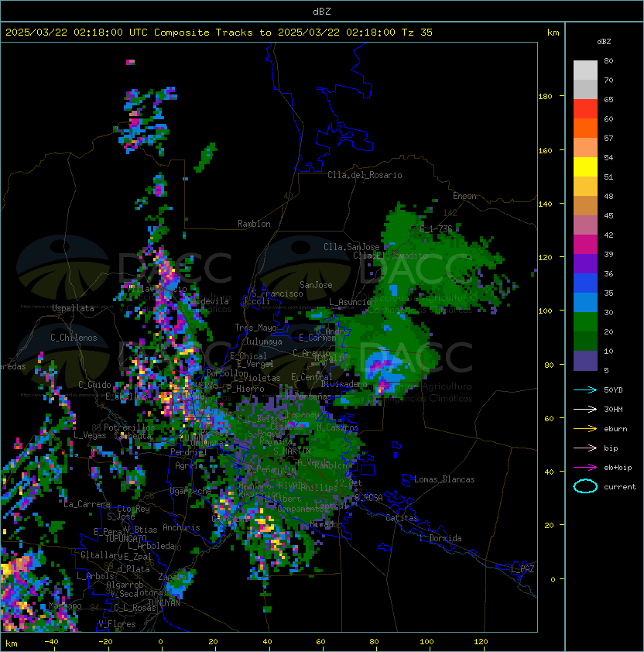The width and height of the screenshot is (644, 652).
Task: Pick the bright green 20-30 dBZ swatch
Action: click(585, 322)
